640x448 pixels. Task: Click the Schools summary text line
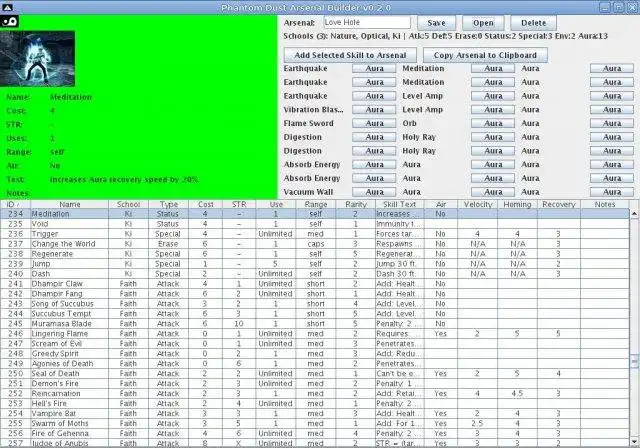click(x=445, y=36)
